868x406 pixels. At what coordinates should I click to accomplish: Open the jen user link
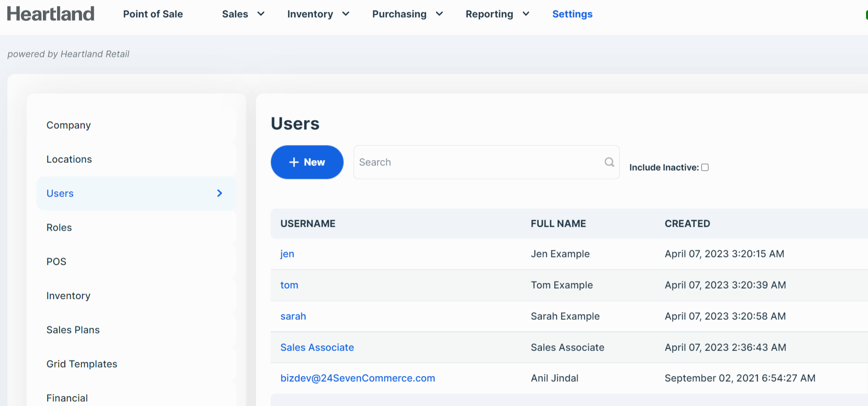tap(287, 254)
